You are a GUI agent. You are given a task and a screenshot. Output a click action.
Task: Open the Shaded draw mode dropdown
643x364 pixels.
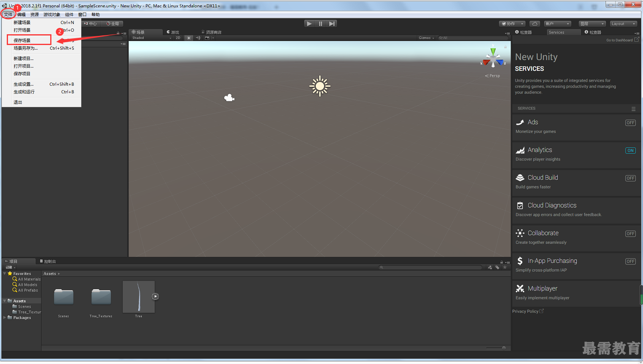click(151, 38)
